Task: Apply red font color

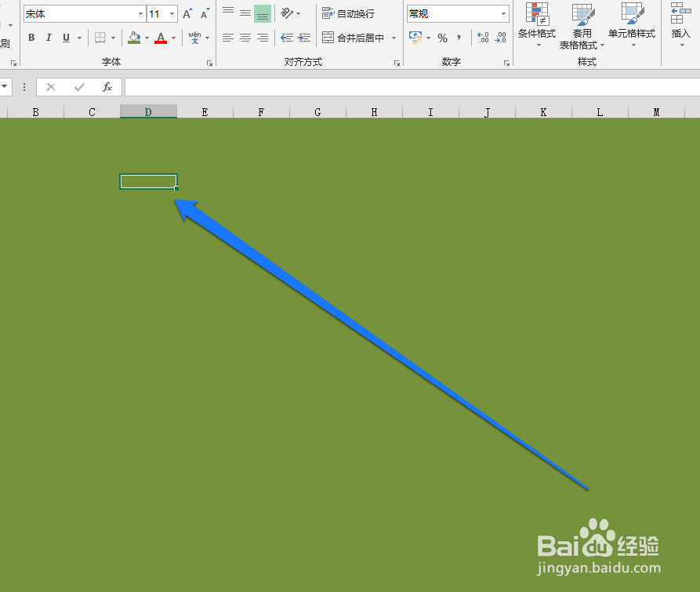Action: tap(161, 38)
